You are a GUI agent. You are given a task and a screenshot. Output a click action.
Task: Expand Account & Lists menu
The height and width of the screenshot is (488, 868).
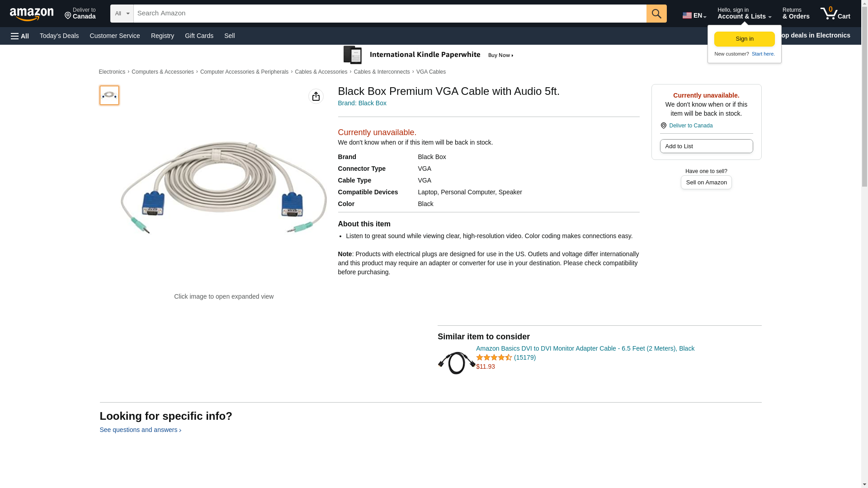click(744, 14)
